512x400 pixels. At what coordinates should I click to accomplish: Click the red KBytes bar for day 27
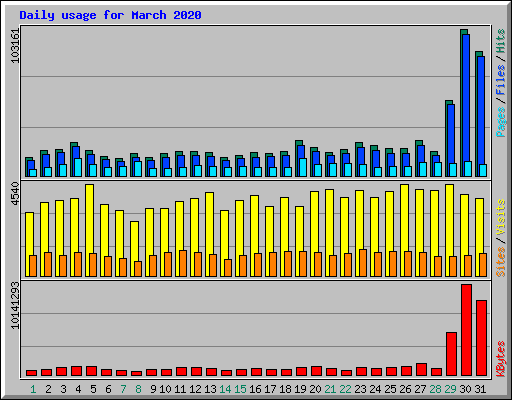(421, 370)
